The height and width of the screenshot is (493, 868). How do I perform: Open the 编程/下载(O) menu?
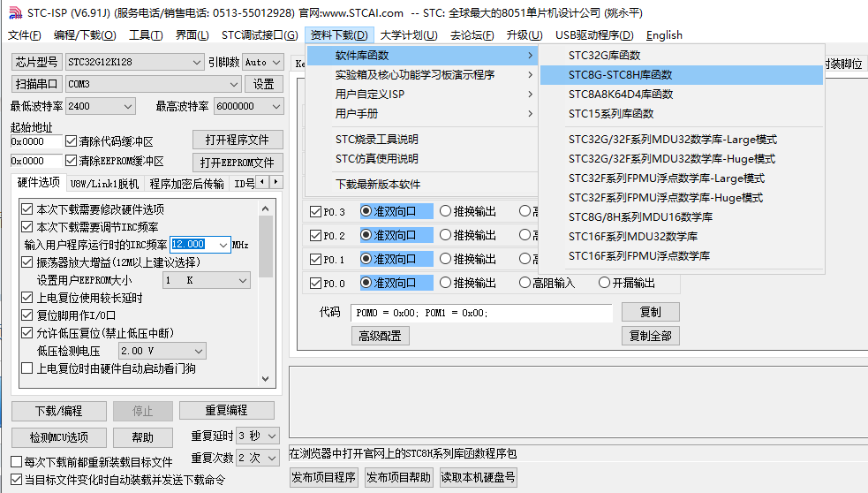85,34
